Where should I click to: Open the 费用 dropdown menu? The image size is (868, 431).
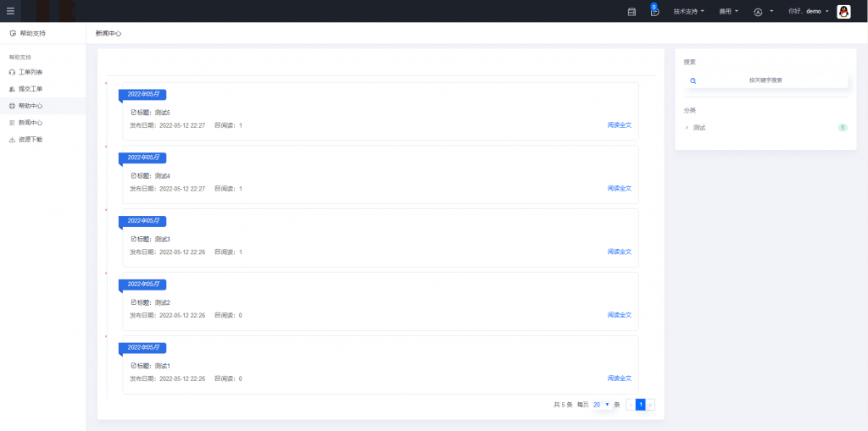728,12
